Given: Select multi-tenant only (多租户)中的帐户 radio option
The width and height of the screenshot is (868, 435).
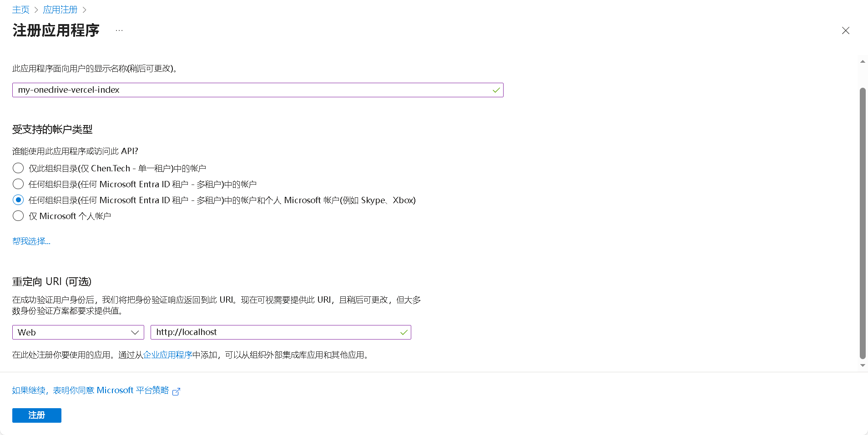Looking at the screenshot, I should (x=18, y=184).
